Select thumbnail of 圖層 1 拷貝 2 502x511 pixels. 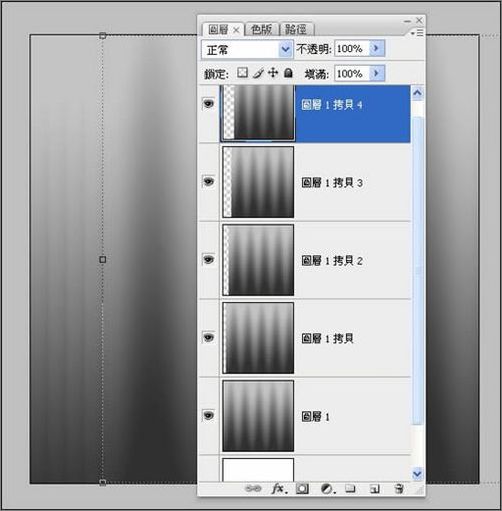tap(258, 260)
